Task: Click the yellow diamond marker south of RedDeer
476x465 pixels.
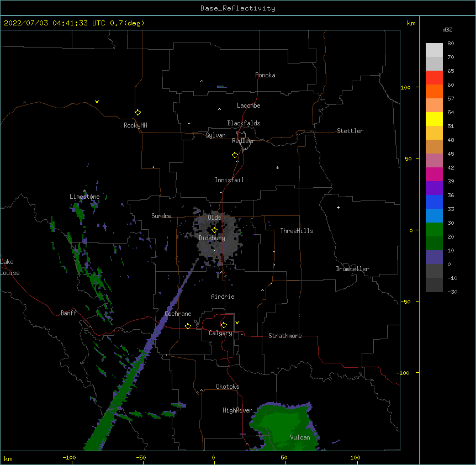Action: coord(235,155)
